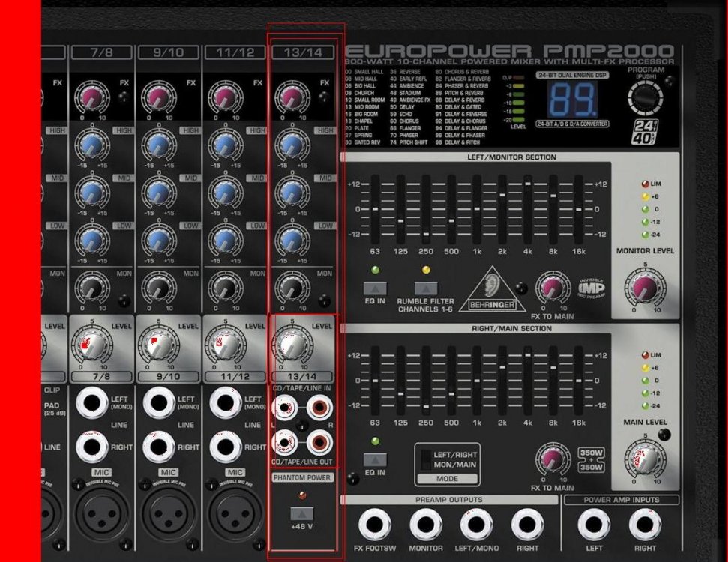Click the Left/Monitor section FX TO MAIN knob
This screenshot has width=728, height=562.
553,289
